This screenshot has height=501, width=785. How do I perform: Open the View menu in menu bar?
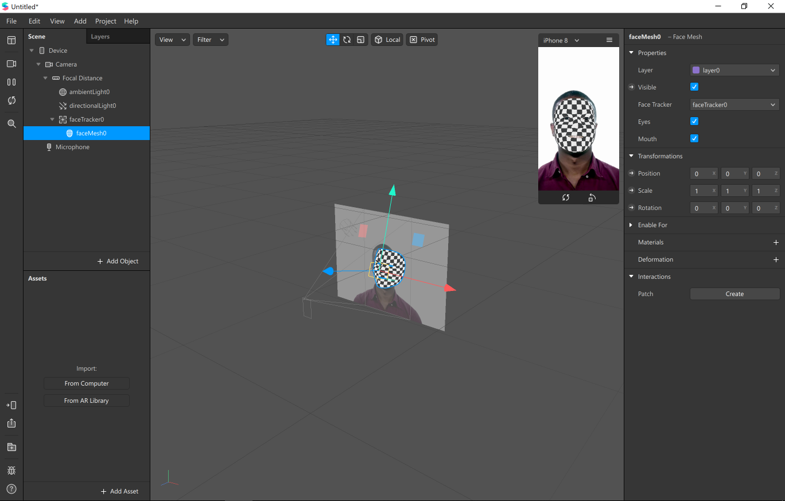pyautogui.click(x=57, y=21)
